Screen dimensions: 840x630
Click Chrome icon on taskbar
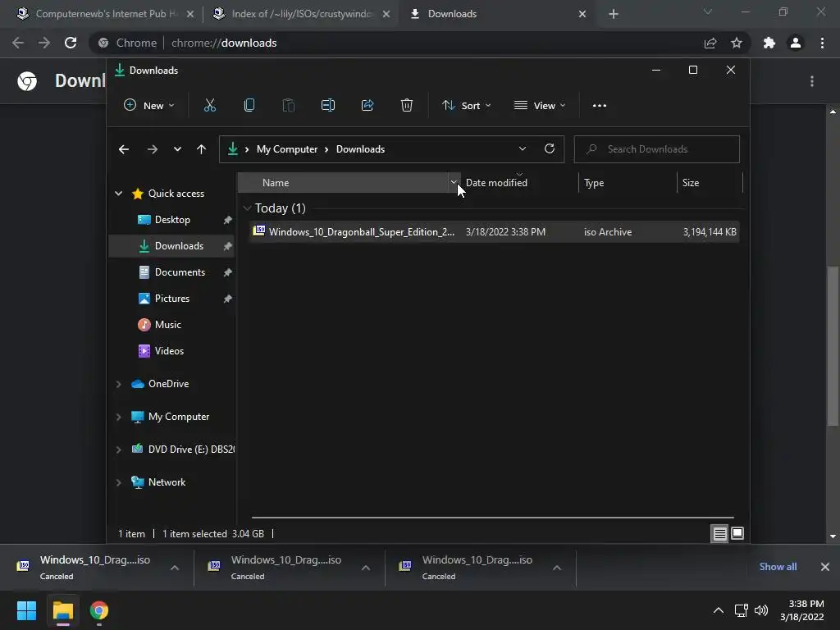tap(99, 610)
